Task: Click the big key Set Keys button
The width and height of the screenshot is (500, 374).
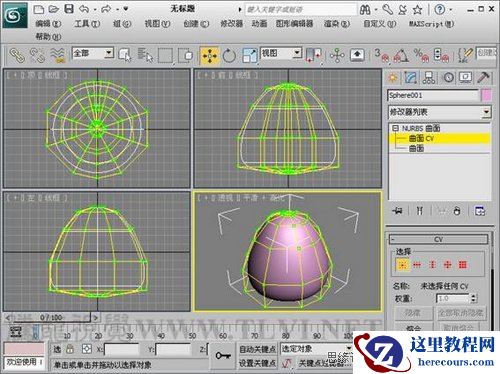Action: tap(223, 356)
